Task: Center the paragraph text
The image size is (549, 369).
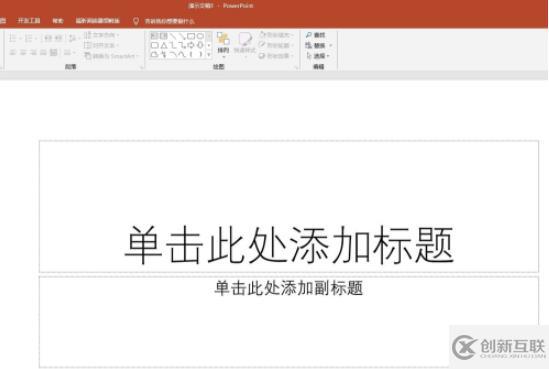Action: pos(23,53)
